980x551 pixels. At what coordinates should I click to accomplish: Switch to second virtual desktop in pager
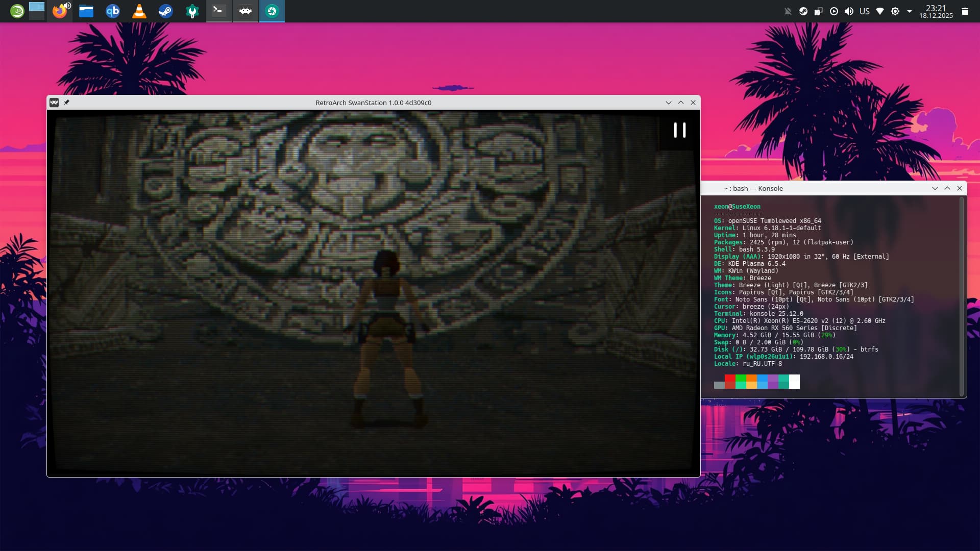[37, 16]
